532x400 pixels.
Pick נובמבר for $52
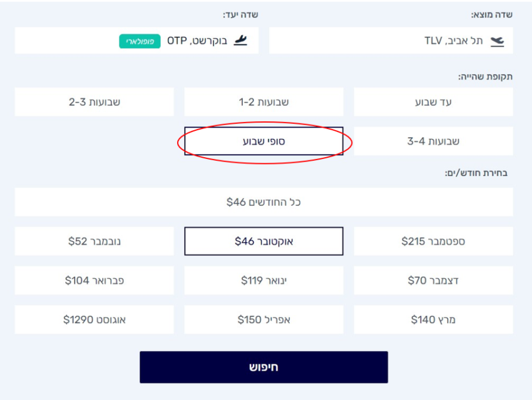coord(94,241)
